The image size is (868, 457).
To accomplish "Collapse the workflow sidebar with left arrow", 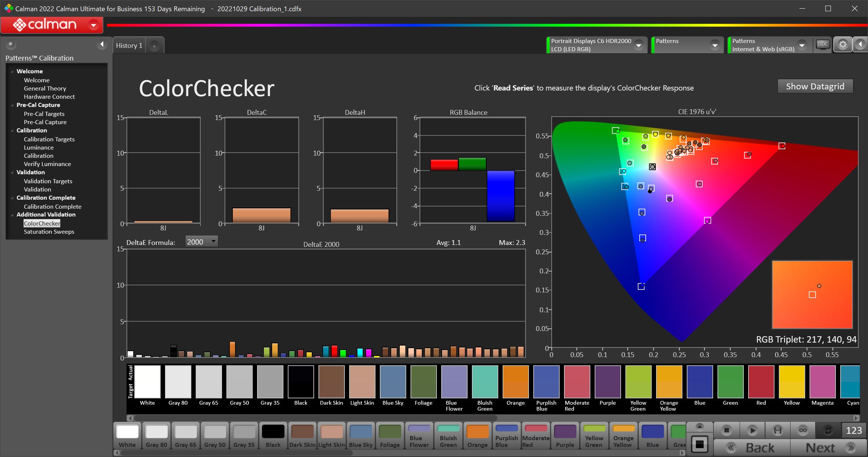I will tap(102, 45).
